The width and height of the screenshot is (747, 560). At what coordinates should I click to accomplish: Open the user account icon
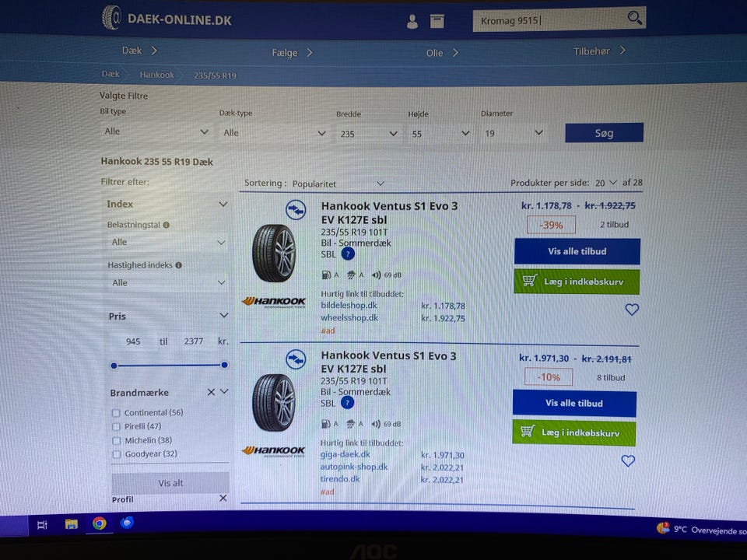click(412, 22)
